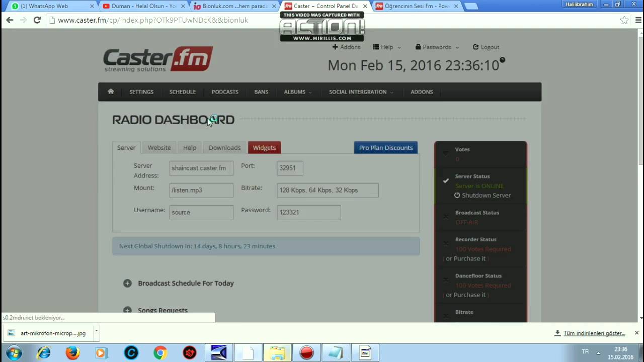This screenshot has width=644, height=362.
Task: Open Chrome from the taskbar
Action: pyautogui.click(x=160, y=352)
